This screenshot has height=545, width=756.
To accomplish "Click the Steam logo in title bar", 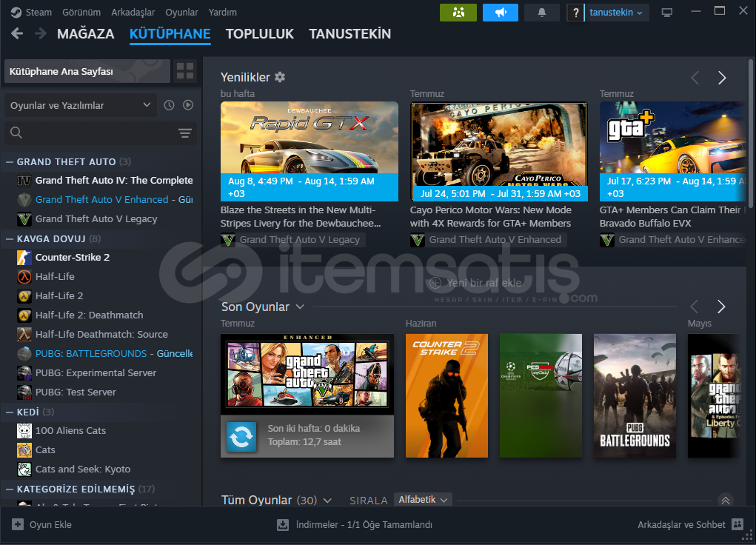I will tap(16, 12).
